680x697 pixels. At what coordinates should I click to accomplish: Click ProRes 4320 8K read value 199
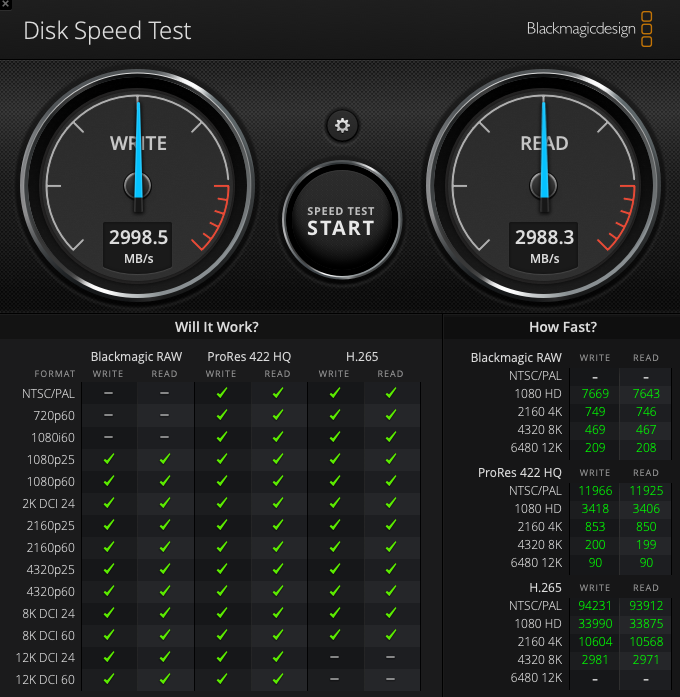646,545
